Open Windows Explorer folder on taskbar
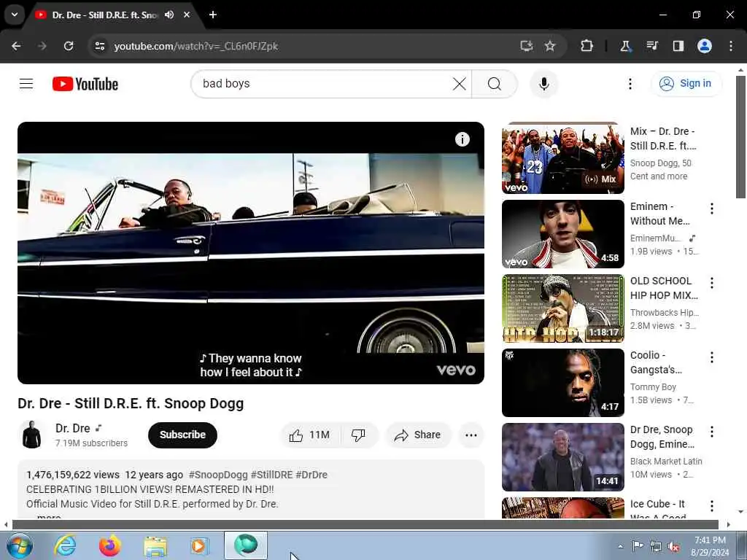Viewport: 747px width, 560px height. tap(155, 547)
